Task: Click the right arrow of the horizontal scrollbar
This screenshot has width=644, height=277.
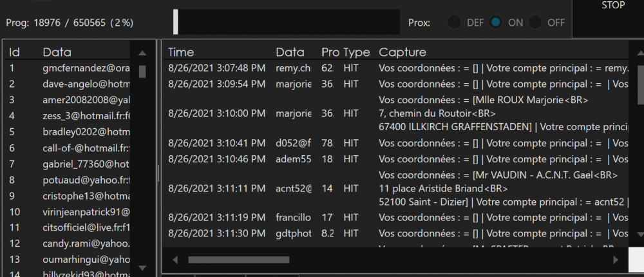Action: point(616,260)
